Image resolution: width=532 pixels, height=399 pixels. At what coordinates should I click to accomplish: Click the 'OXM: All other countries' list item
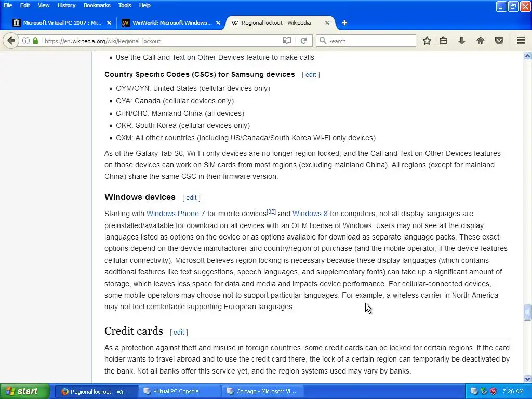(246, 138)
